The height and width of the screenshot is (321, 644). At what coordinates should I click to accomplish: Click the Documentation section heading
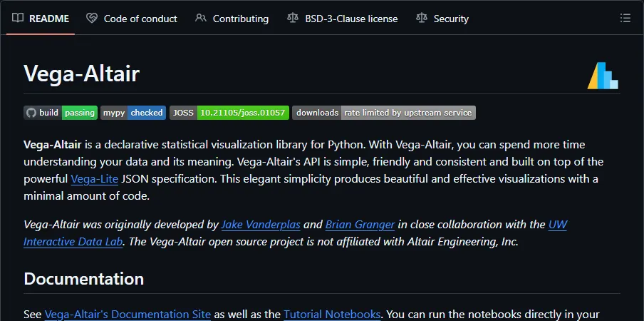tap(84, 279)
